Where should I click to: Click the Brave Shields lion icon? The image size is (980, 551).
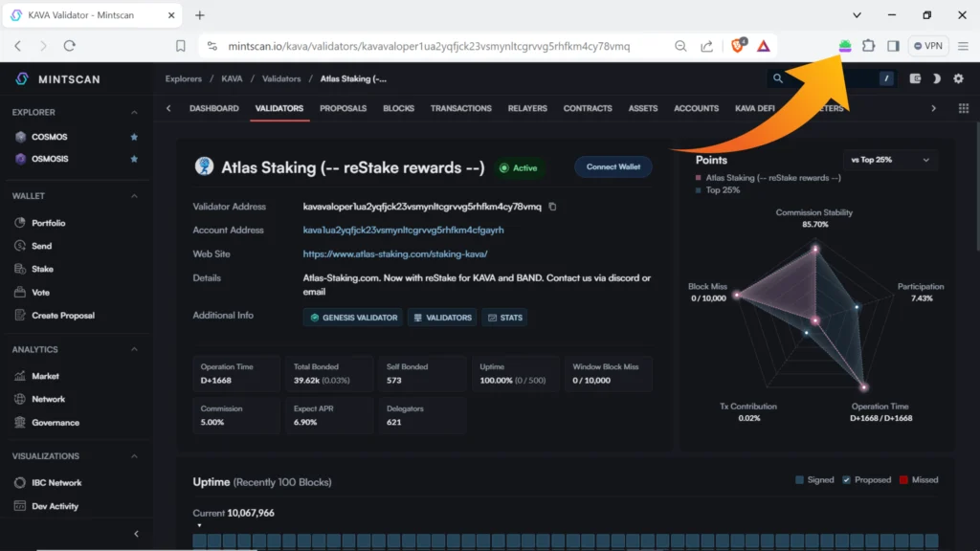tap(738, 46)
